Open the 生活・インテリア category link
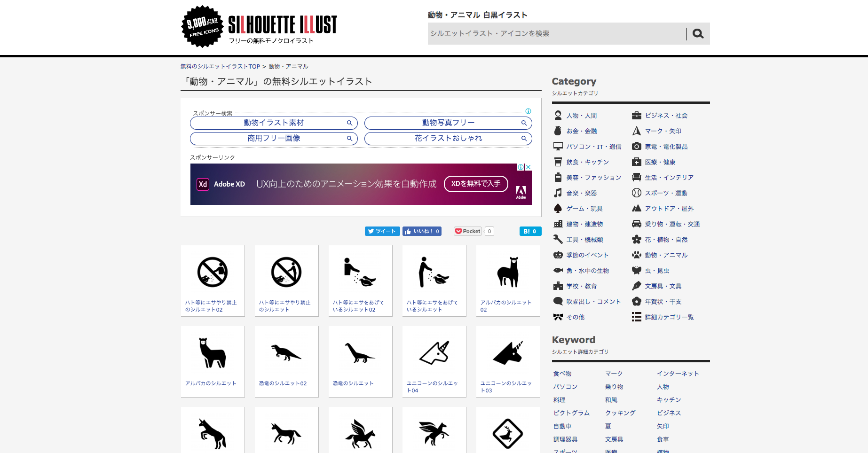 pyautogui.click(x=669, y=178)
